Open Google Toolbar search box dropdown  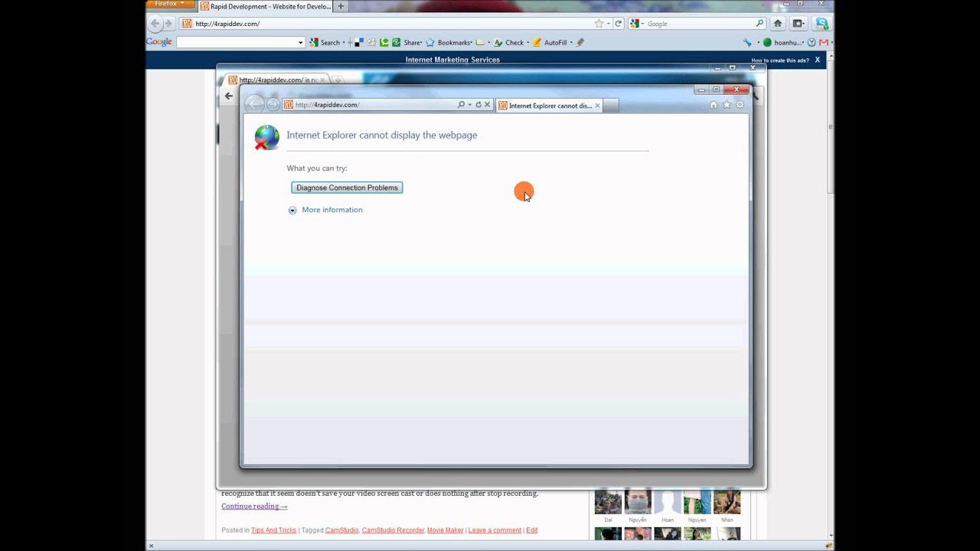coord(300,43)
